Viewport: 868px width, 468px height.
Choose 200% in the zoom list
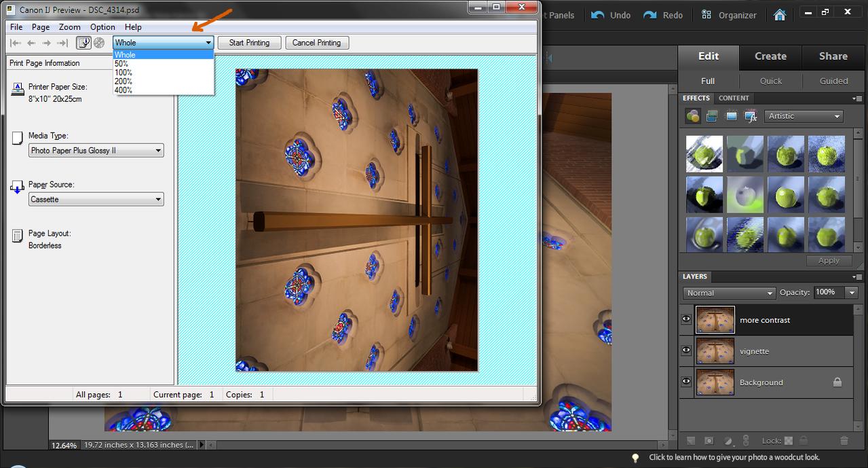(124, 82)
